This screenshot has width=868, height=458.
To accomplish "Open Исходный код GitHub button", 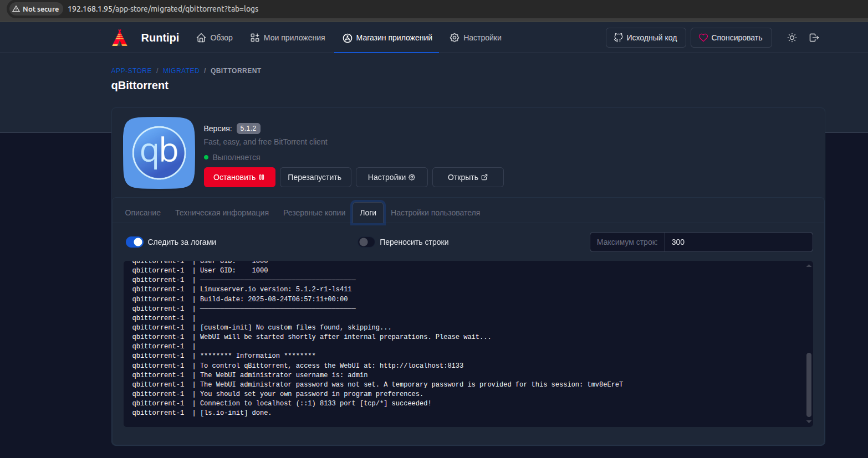I will [x=646, y=38].
